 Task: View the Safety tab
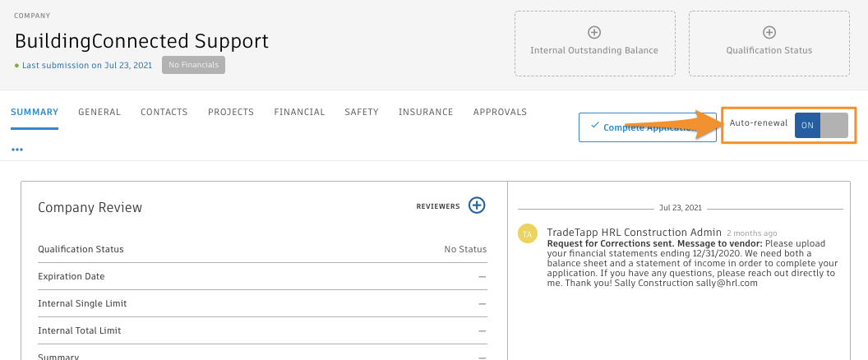(x=362, y=113)
